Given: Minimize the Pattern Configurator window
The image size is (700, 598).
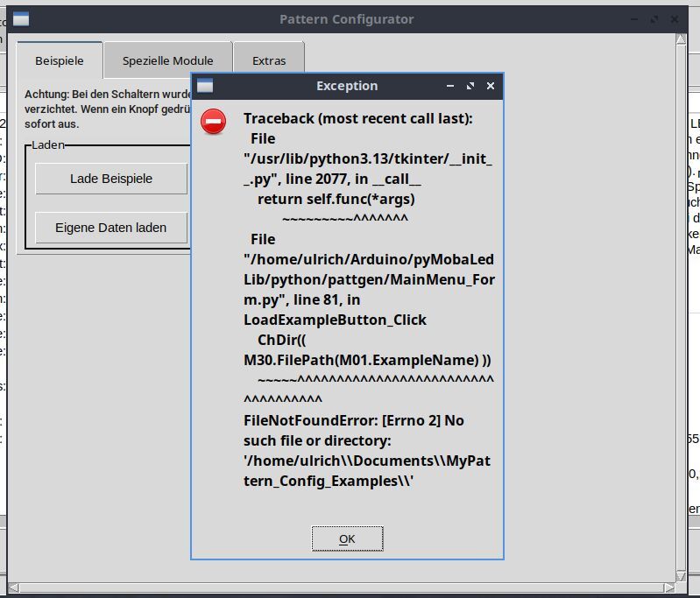Looking at the screenshot, I should coord(634,19).
